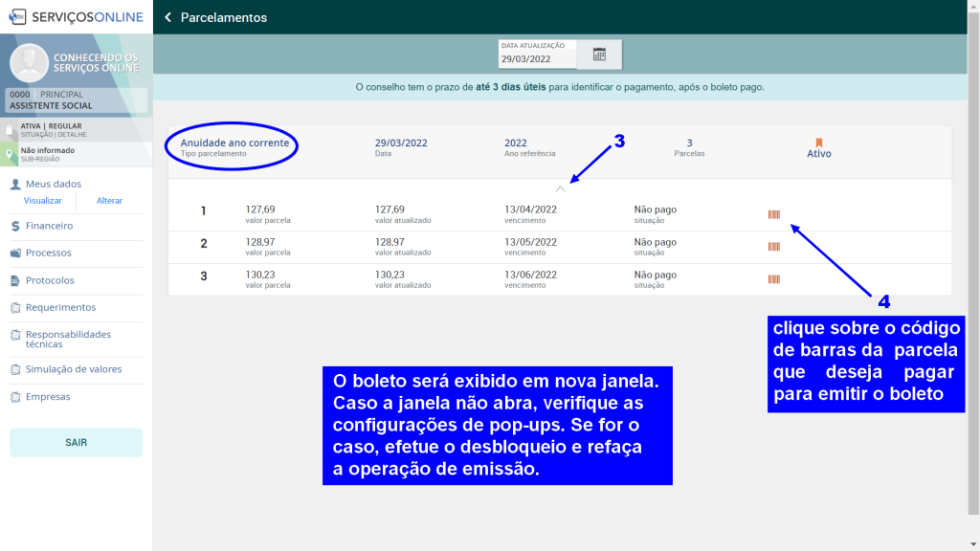Click the orange Ativo bookmark icon
The width and height of the screenshot is (980, 551).
[818, 143]
